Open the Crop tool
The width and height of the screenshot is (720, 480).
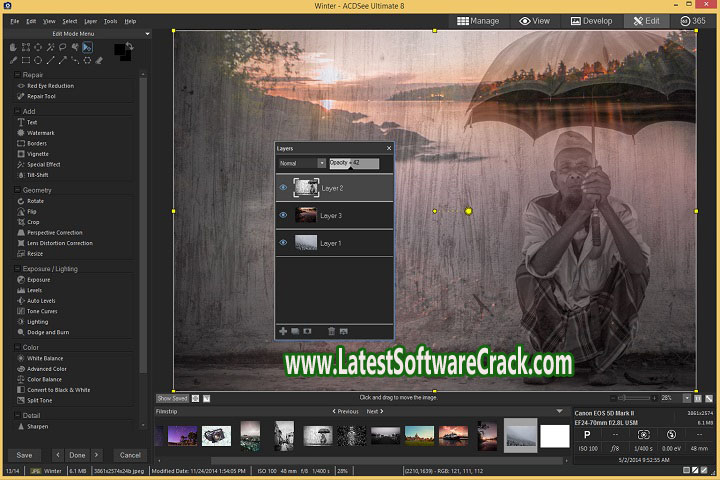28,222
